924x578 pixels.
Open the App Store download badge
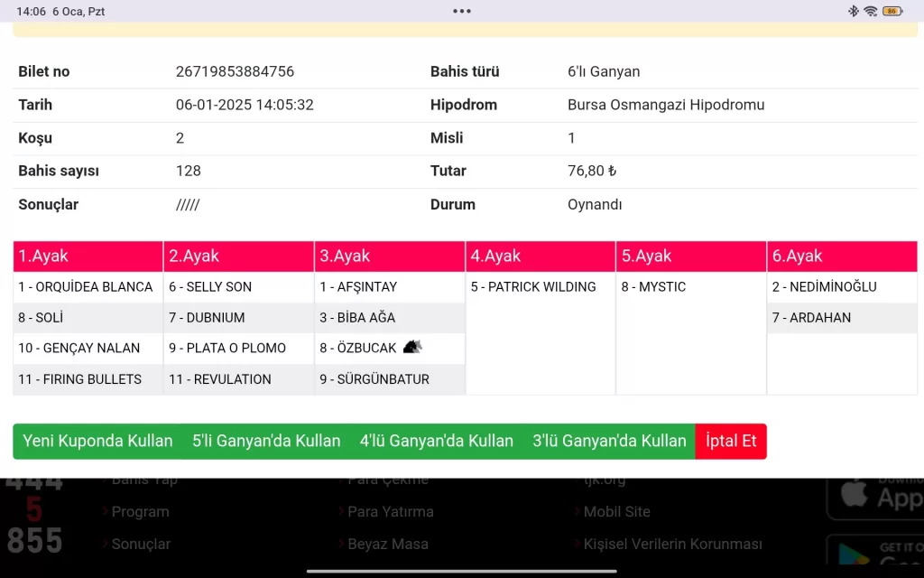tap(874, 495)
